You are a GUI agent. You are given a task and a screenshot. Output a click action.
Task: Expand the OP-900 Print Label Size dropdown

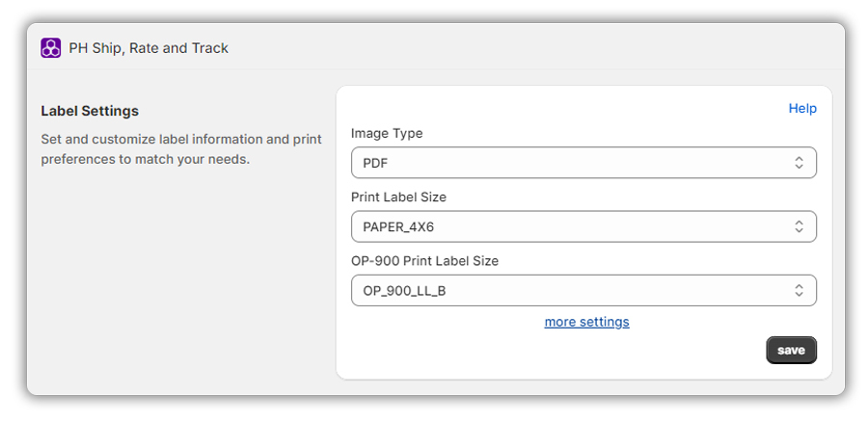tap(583, 290)
